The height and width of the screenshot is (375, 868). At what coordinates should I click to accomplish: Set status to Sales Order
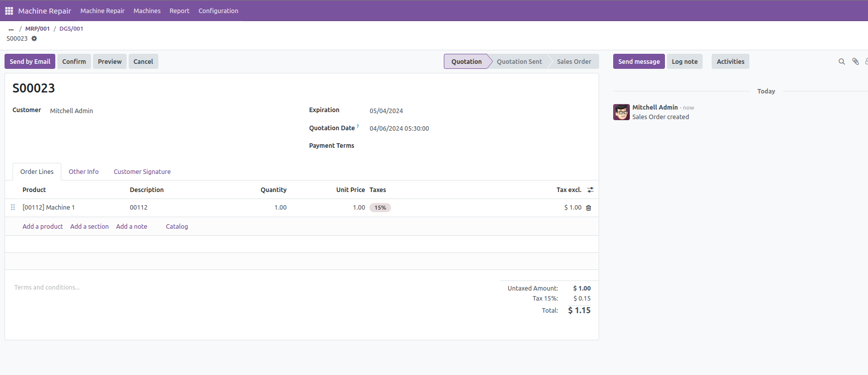tap(574, 61)
